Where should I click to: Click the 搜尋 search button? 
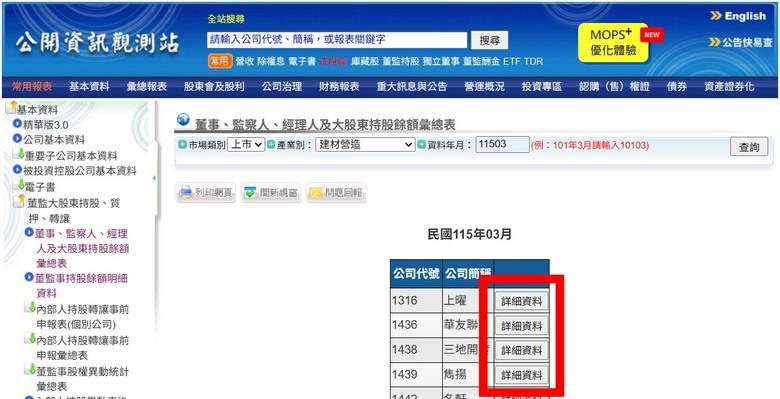(x=489, y=40)
